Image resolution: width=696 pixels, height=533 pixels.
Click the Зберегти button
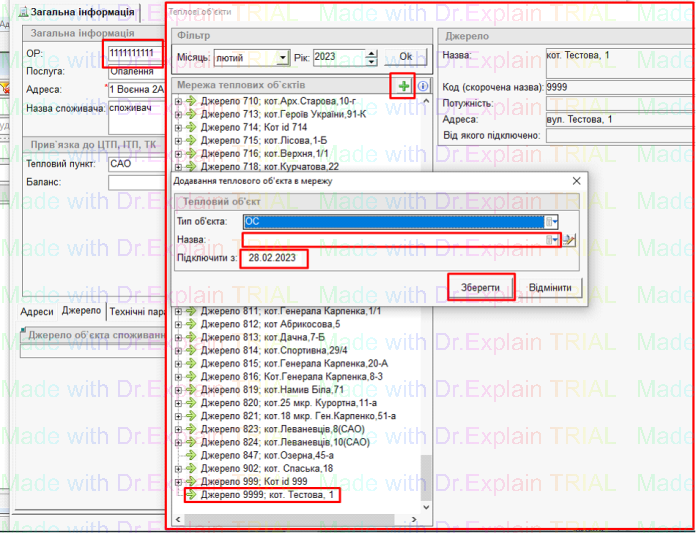(x=481, y=287)
